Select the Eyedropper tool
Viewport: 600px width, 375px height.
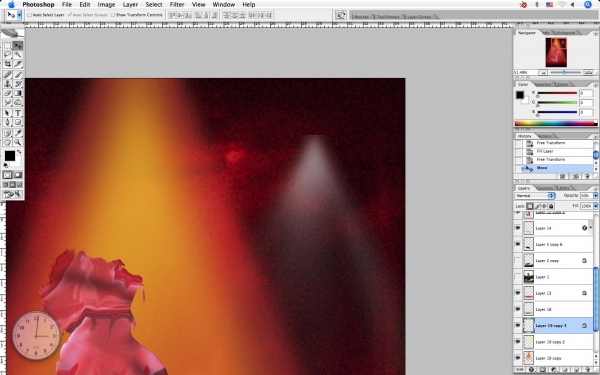[x=18, y=133]
